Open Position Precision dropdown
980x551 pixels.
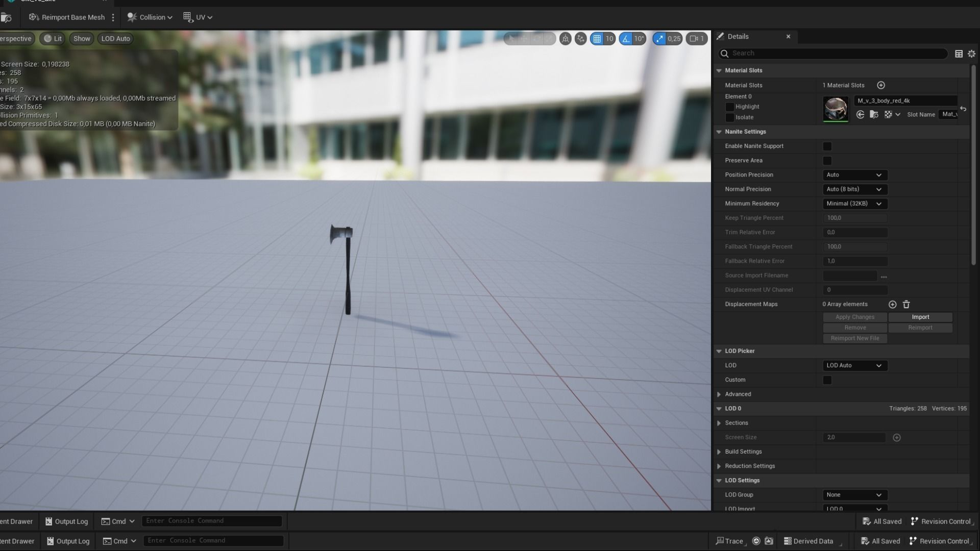point(854,175)
